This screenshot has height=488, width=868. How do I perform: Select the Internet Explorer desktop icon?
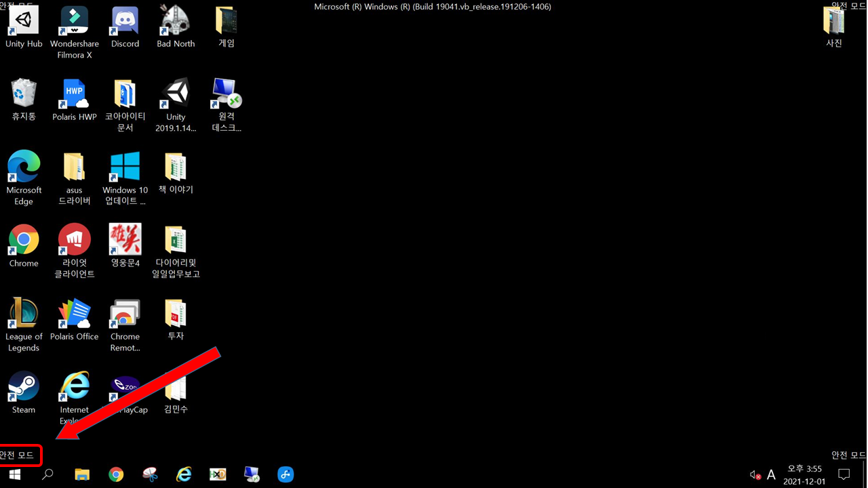pyautogui.click(x=75, y=397)
